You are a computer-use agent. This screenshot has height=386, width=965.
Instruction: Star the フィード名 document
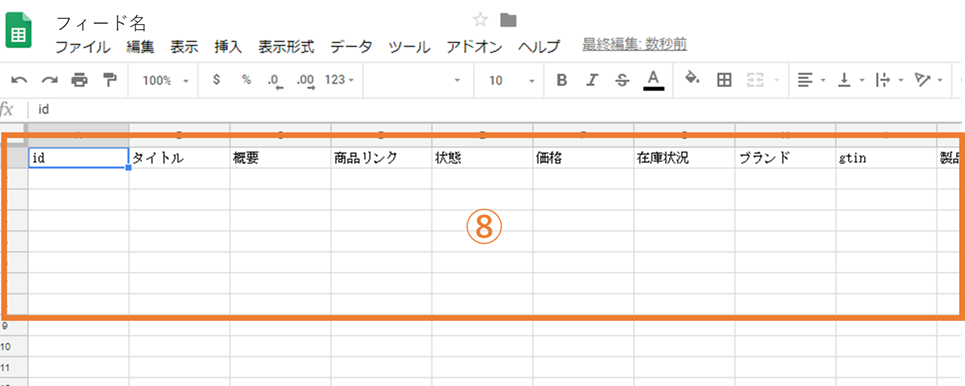[480, 20]
